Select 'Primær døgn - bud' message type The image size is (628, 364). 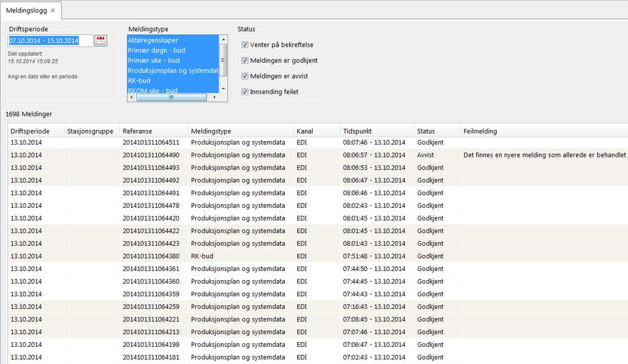coord(173,50)
